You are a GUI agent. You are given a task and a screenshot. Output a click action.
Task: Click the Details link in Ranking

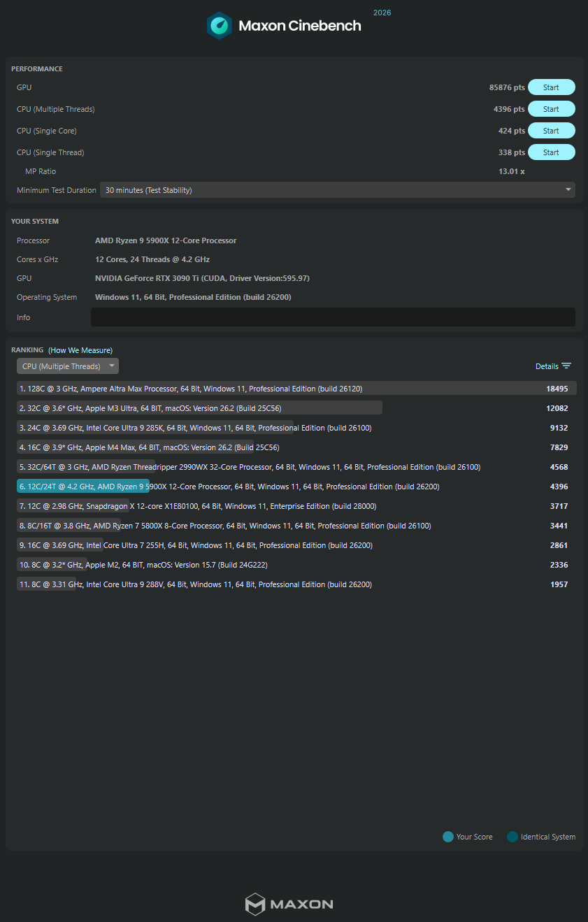tap(547, 366)
